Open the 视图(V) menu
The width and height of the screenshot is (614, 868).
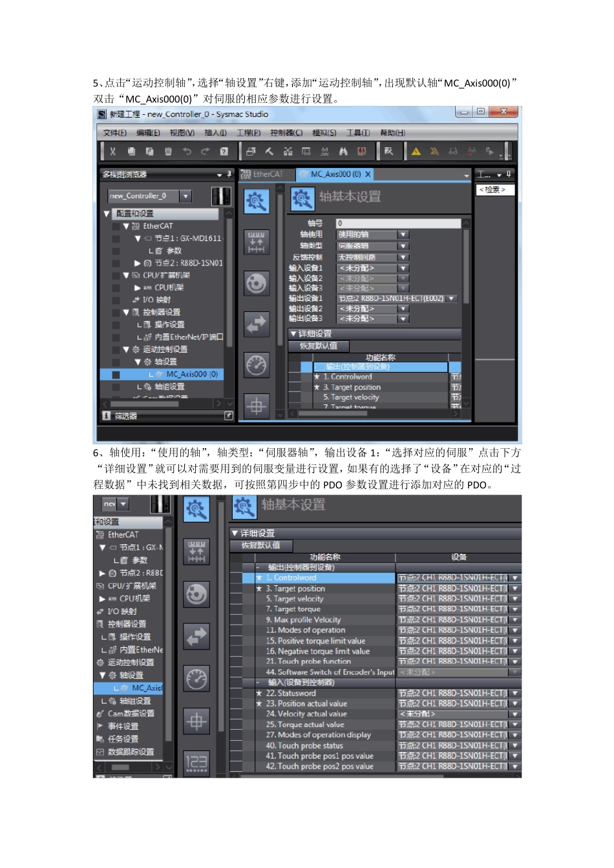tap(182, 133)
